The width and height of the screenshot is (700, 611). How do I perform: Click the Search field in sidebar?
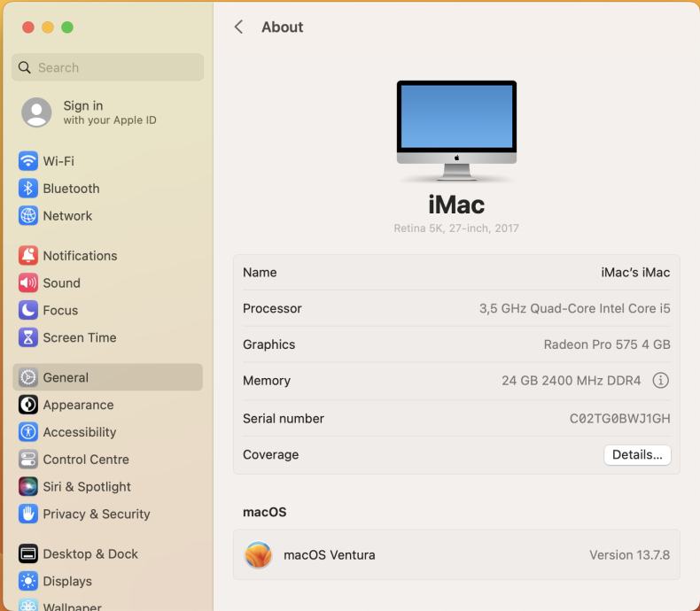point(107,67)
